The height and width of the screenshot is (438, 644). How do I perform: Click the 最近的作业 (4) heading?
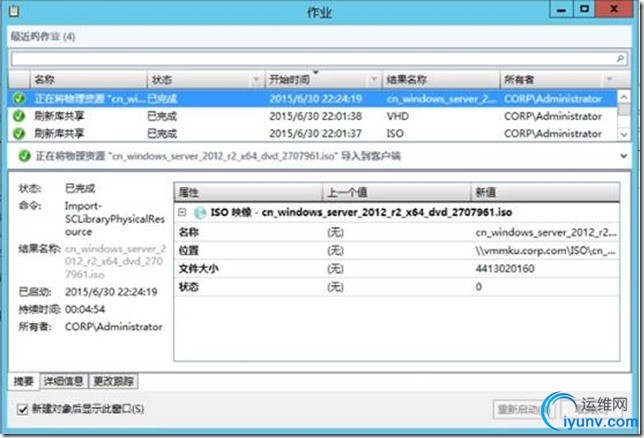[43, 36]
